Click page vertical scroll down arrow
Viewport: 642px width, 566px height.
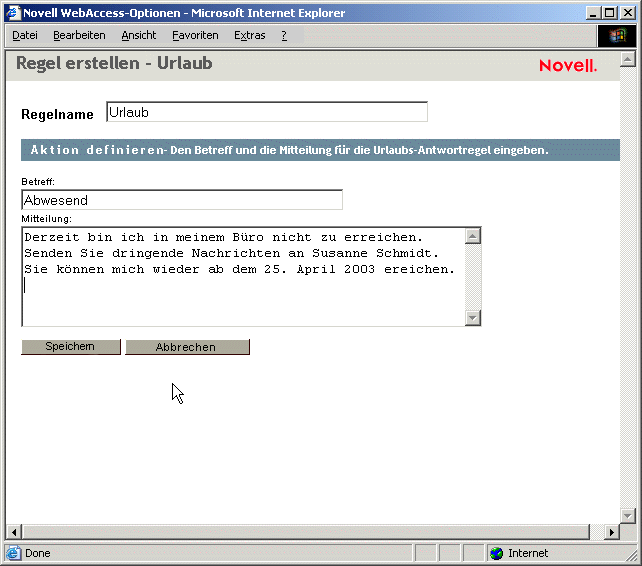pos(627,516)
